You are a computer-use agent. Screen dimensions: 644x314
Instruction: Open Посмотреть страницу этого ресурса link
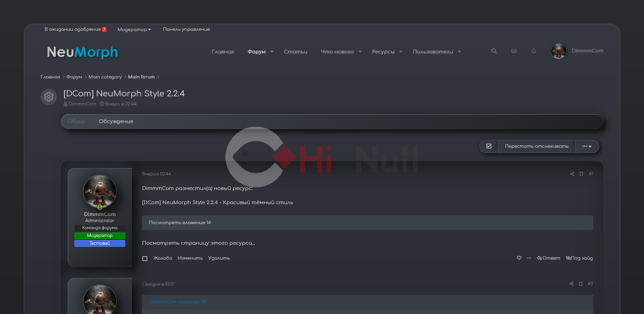(199, 243)
